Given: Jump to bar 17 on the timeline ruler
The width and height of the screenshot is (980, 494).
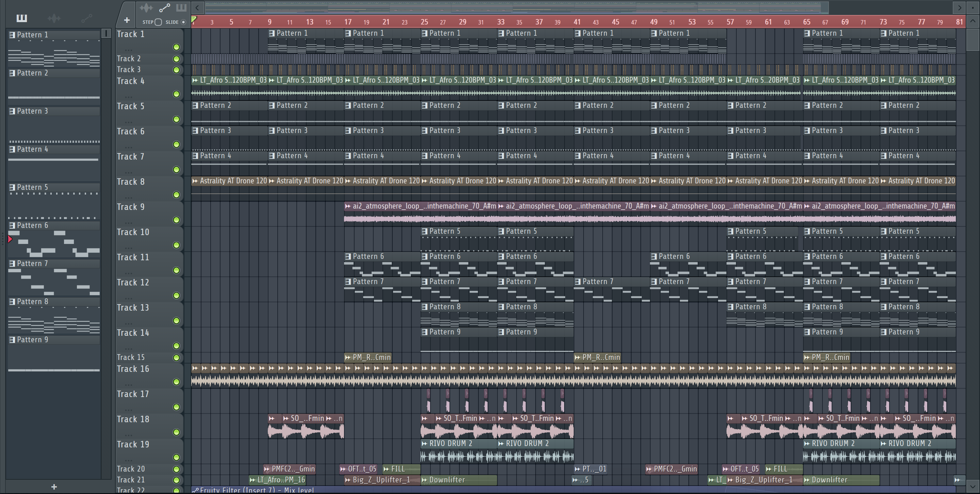Looking at the screenshot, I should tap(348, 22).
